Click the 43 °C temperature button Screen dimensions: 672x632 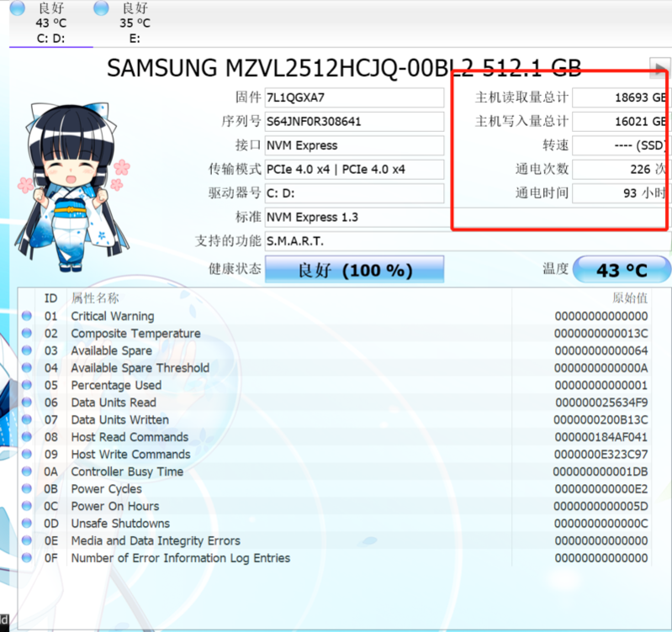622,270
